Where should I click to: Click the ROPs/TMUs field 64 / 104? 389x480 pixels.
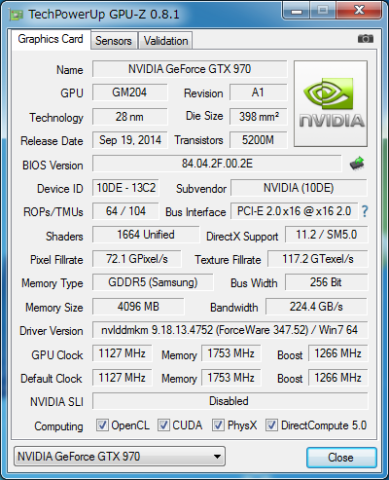[126, 211]
